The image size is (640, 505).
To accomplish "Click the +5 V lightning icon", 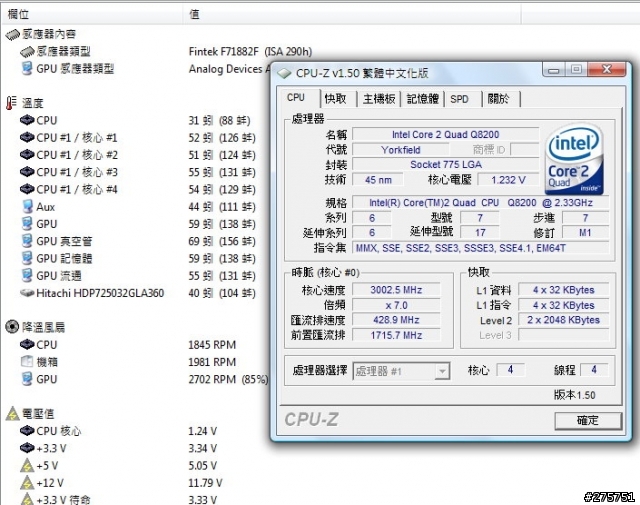I will (27, 465).
